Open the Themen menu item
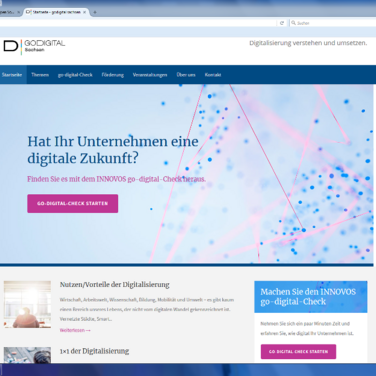 coord(40,75)
